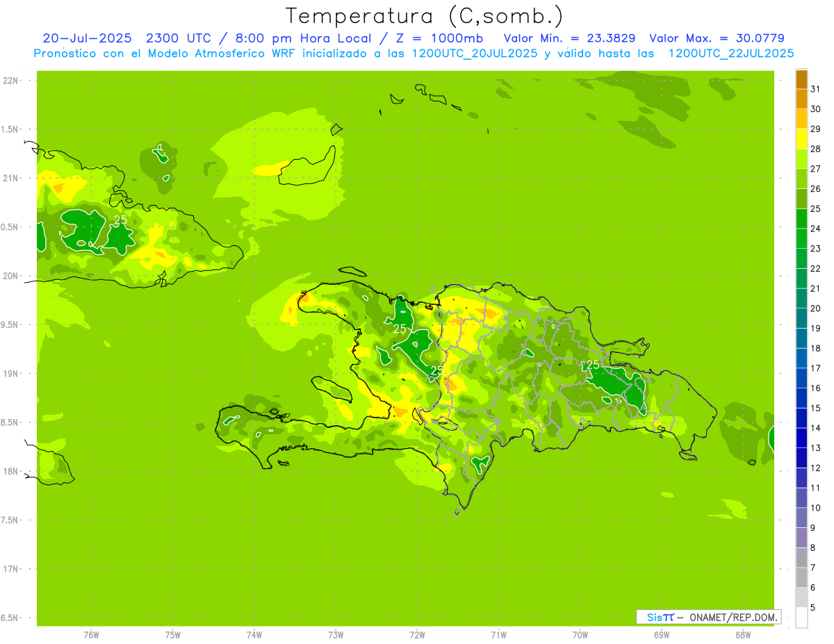The width and height of the screenshot is (834, 644).
Task: Click the "8:00 pm Hora Local" text
Action: tap(303, 38)
